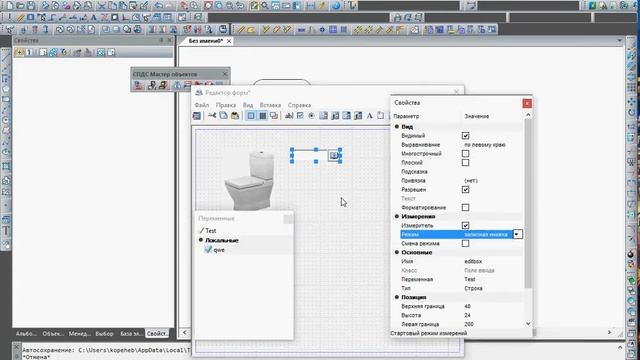
Task: Collapse the Локальные variables group
Action: 201,240
